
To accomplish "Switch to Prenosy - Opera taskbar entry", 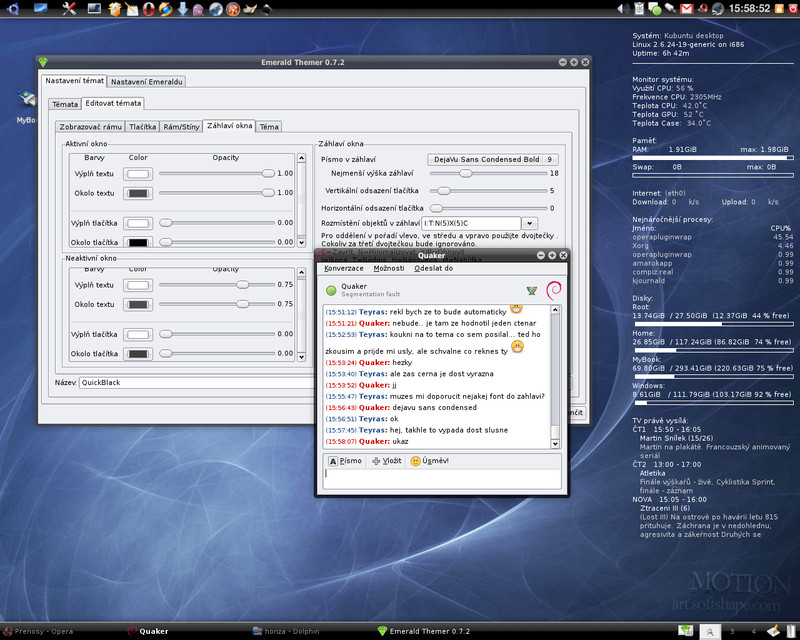I will (40, 631).
